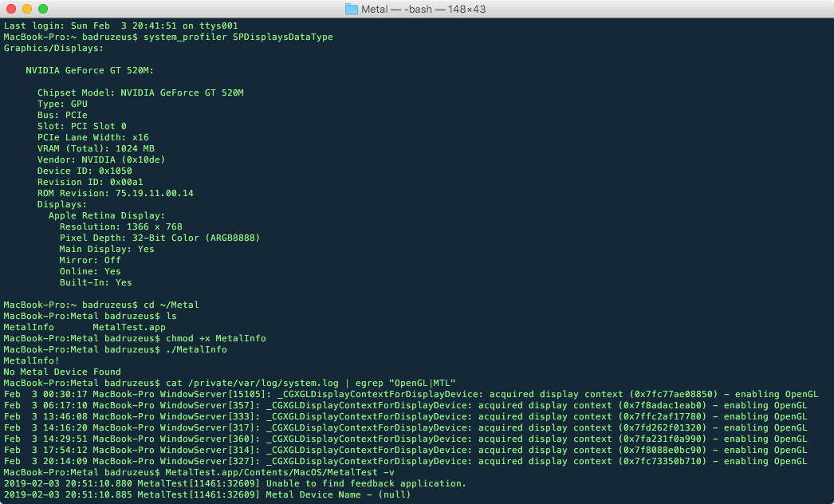
Task: Click the 'cd ~/Metal' command
Action: [x=171, y=305]
